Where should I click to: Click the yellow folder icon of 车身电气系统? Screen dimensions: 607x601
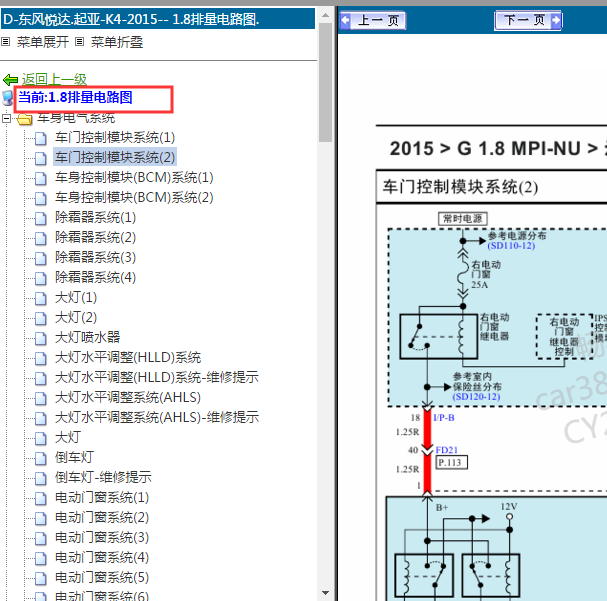pyautogui.click(x=25, y=119)
